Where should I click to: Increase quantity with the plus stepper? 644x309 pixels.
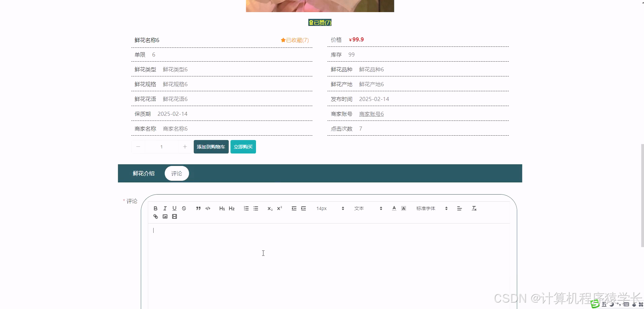point(185,146)
